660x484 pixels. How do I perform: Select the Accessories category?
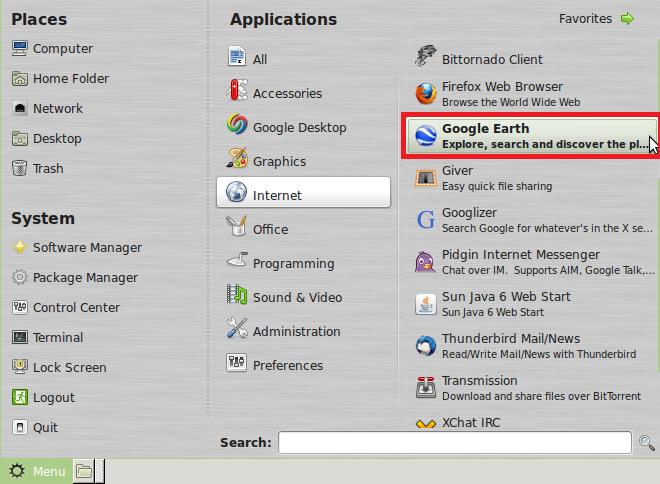point(303,90)
